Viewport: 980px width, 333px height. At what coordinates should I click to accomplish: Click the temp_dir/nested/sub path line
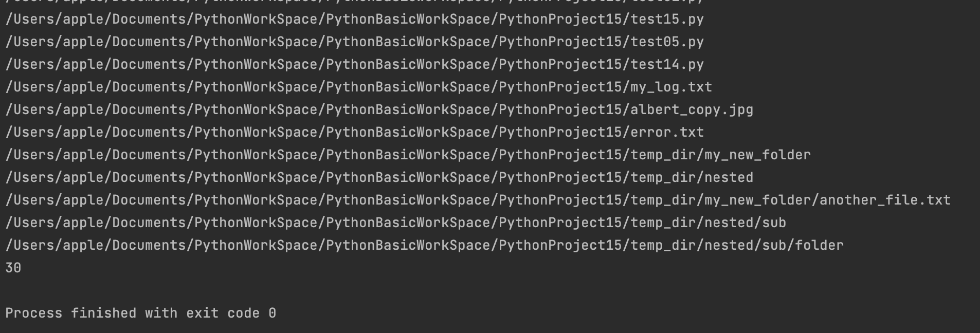coord(395,223)
